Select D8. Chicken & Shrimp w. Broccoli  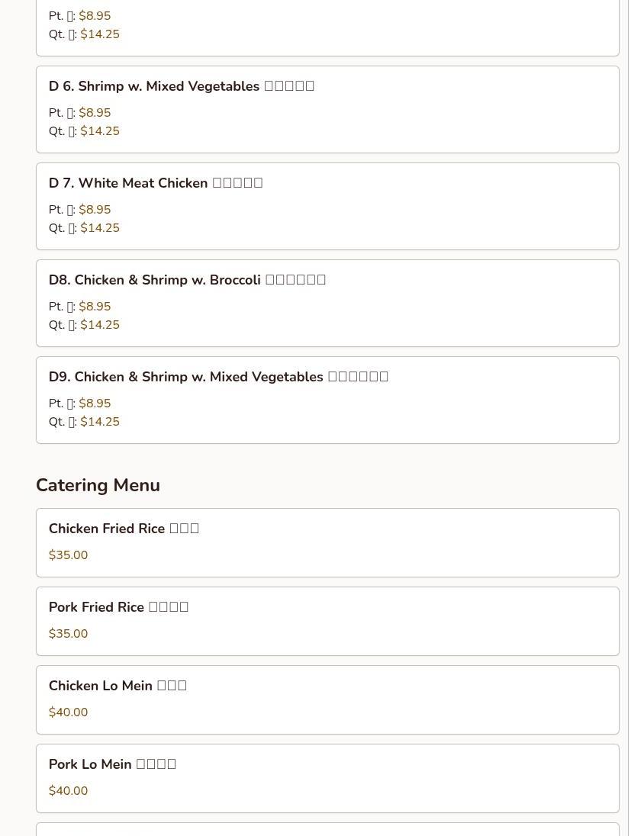(187, 280)
